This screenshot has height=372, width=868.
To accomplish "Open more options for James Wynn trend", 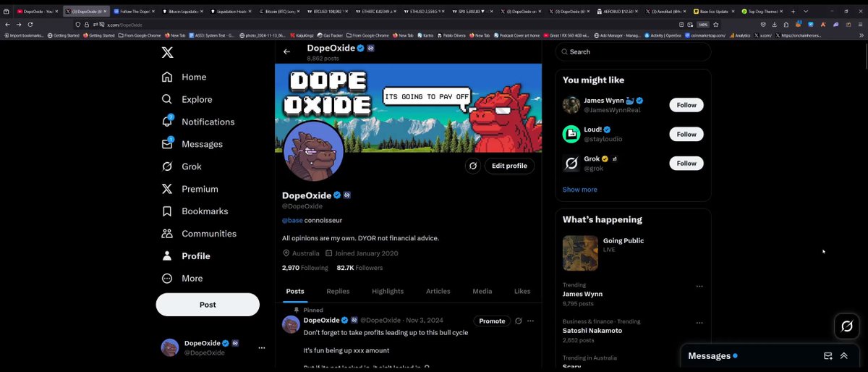I will (x=699, y=287).
